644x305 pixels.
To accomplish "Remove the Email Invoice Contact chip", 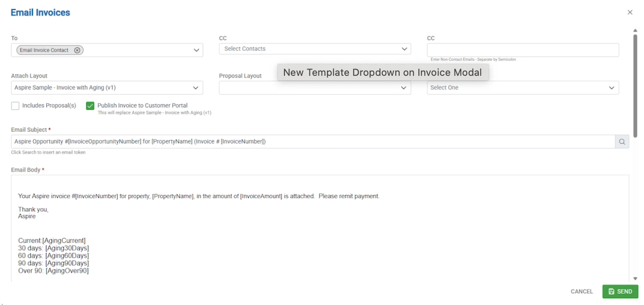I will coord(77,50).
